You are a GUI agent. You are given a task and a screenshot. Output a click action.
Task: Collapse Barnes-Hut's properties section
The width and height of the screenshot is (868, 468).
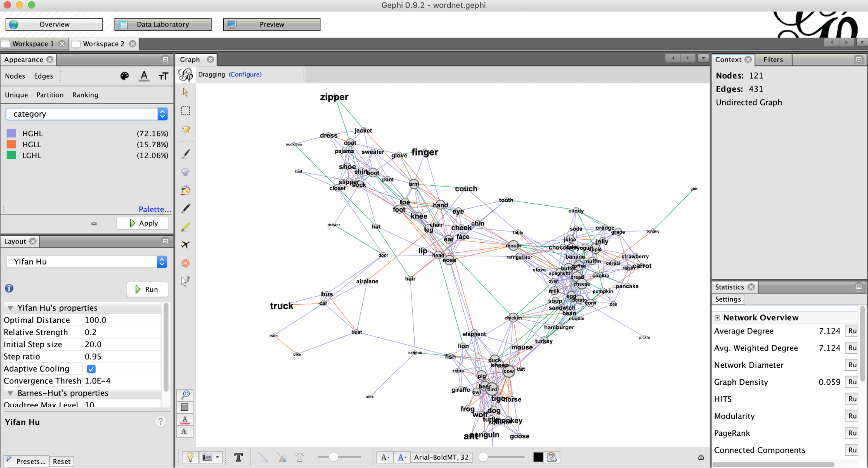point(10,393)
